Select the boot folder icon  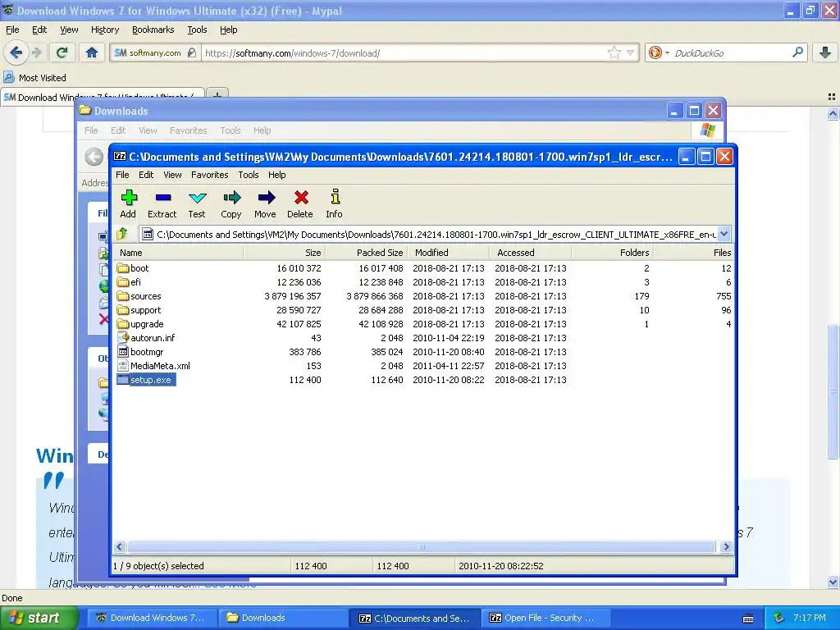(x=123, y=268)
